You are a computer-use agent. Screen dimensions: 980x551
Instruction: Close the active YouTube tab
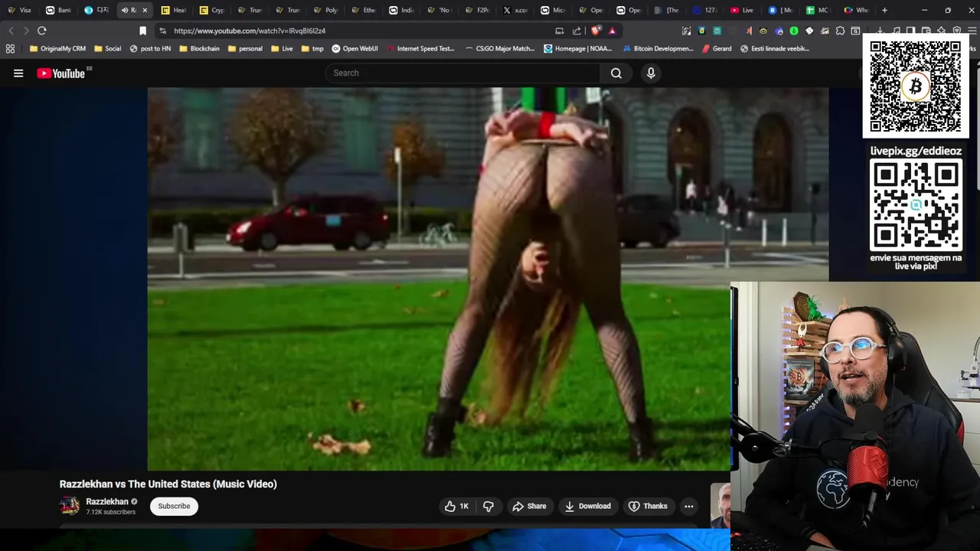pos(145,10)
